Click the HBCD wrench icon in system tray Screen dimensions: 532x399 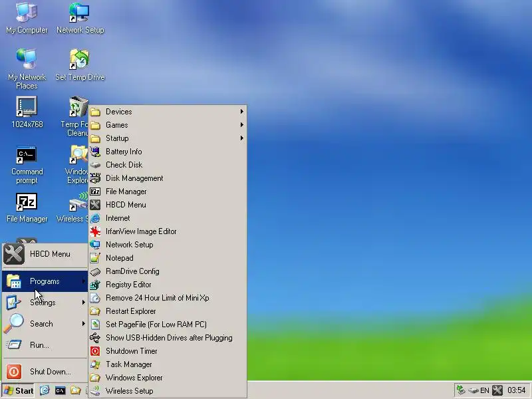tap(497, 390)
